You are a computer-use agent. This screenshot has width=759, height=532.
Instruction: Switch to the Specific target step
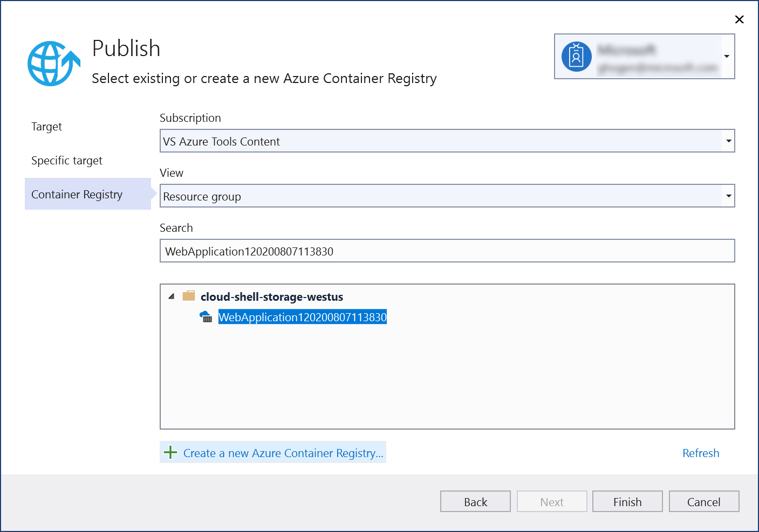pos(66,160)
